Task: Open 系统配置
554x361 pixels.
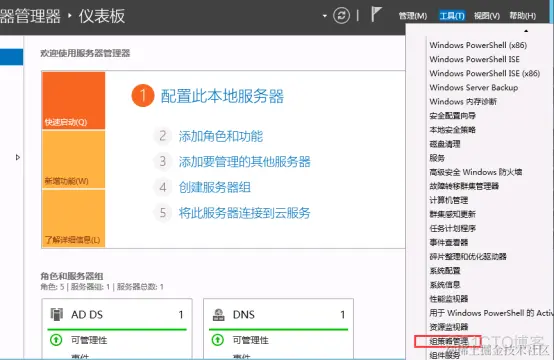Action: [x=445, y=271]
